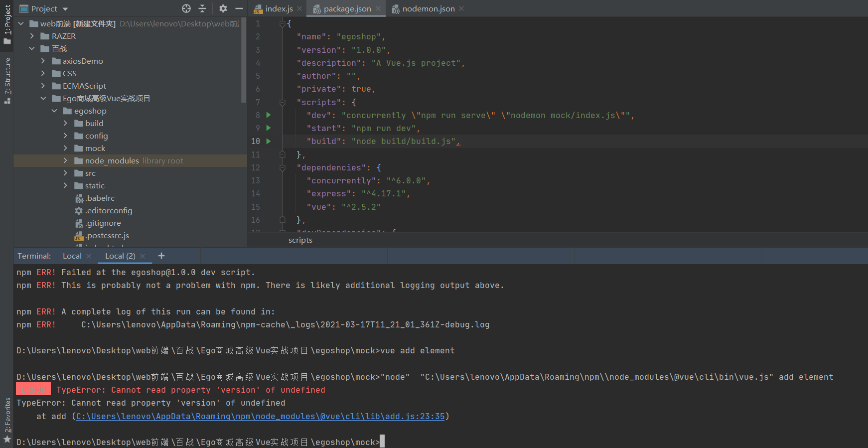
Task: Open the 1: Project side tool window
Action: pyautogui.click(x=7, y=24)
